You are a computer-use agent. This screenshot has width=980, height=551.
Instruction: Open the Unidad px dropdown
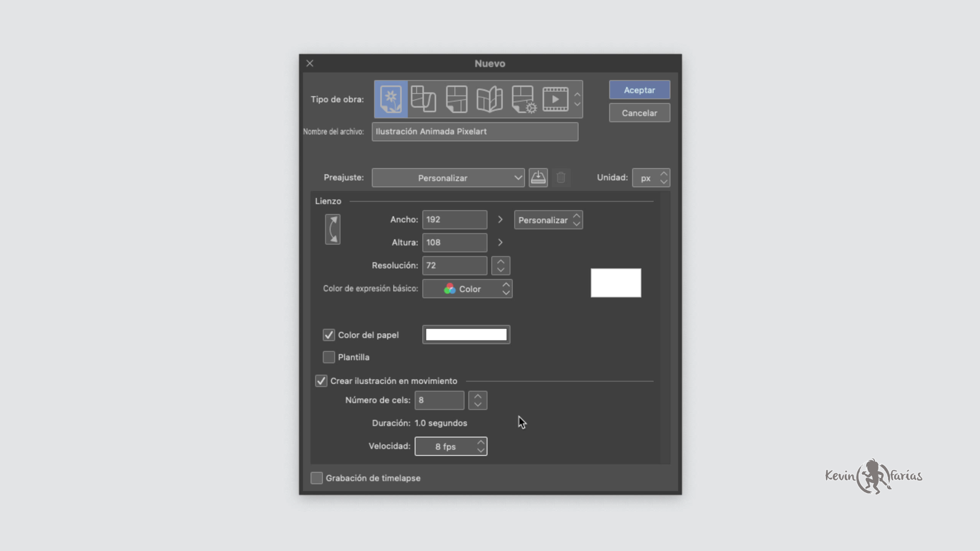point(651,178)
